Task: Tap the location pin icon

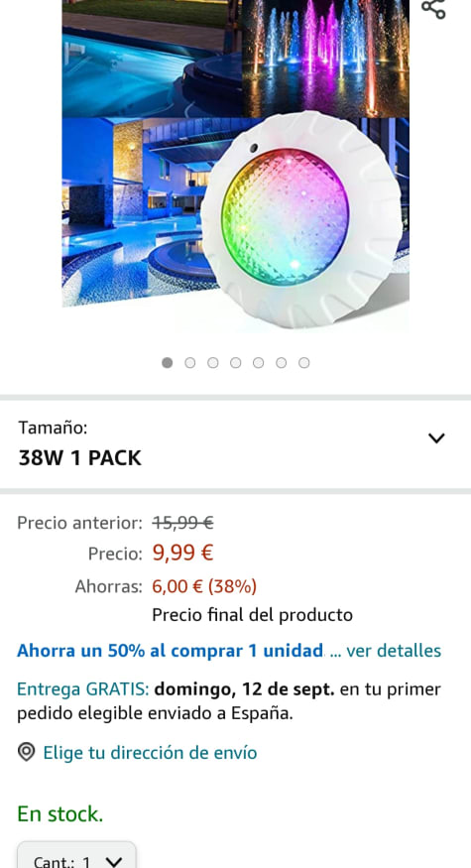Action: (26, 752)
